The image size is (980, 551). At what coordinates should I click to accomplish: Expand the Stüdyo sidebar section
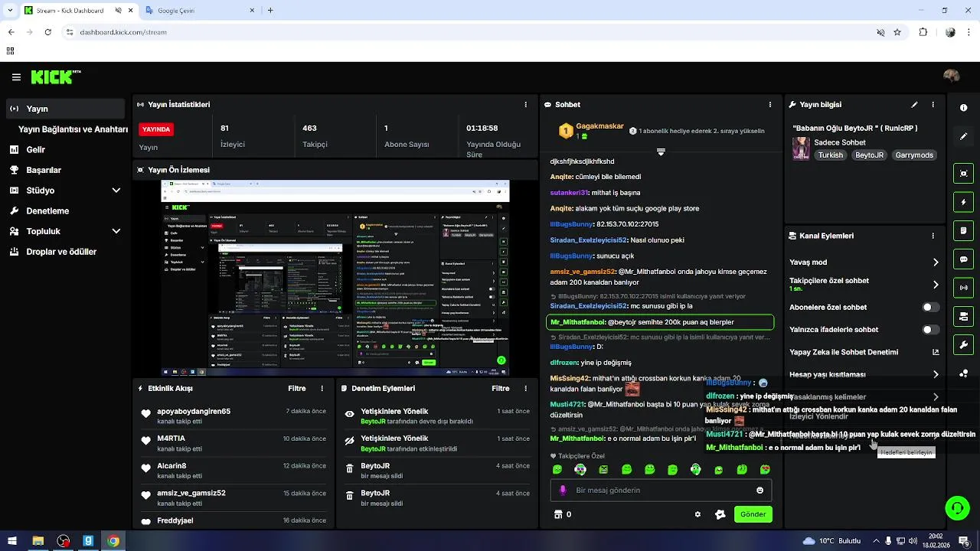point(116,191)
